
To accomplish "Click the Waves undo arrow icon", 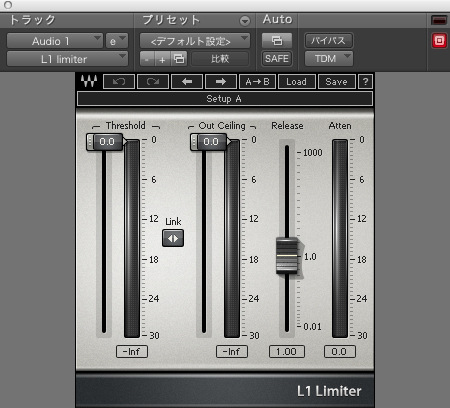I will 119,82.
